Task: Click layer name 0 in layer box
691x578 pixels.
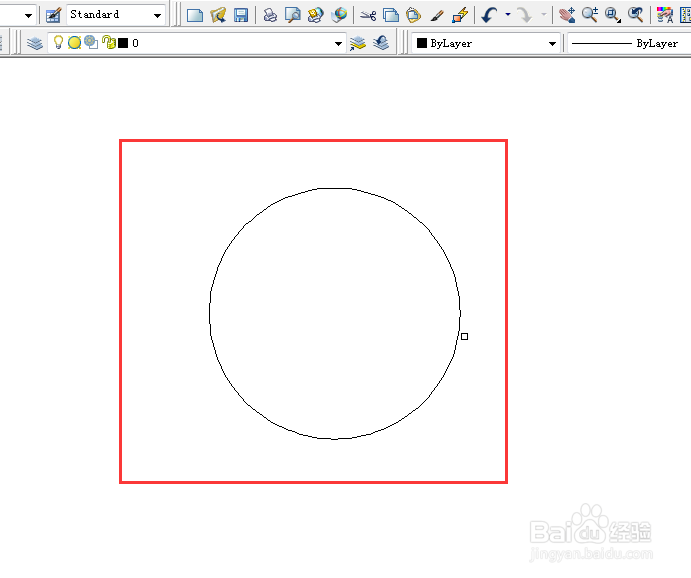Action: tap(135, 43)
